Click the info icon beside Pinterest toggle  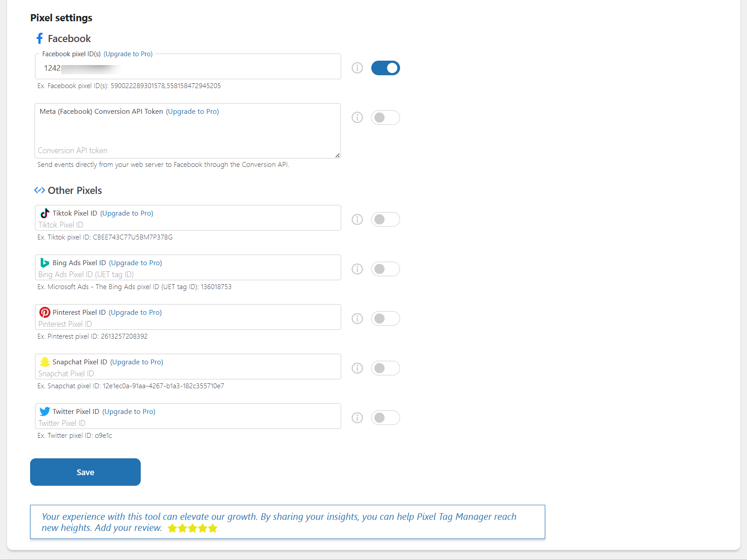(x=357, y=318)
